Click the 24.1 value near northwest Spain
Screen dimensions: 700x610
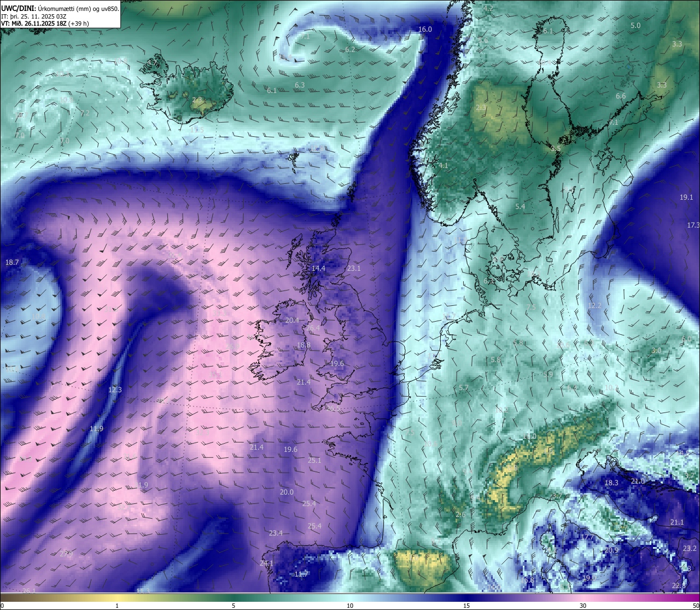coord(266,563)
